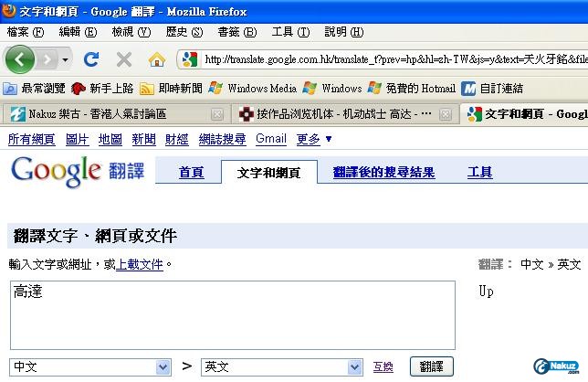This screenshot has width=588, height=382.
Task: Select the 文字和網頁 - Google browser tab
Action: point(524,114)
